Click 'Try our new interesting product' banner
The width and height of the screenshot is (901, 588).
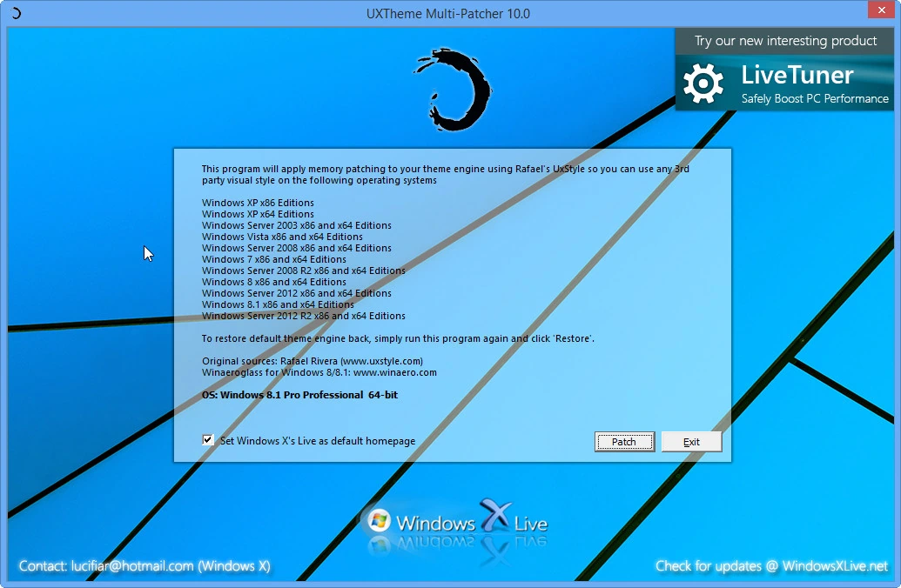click(785, 41)
